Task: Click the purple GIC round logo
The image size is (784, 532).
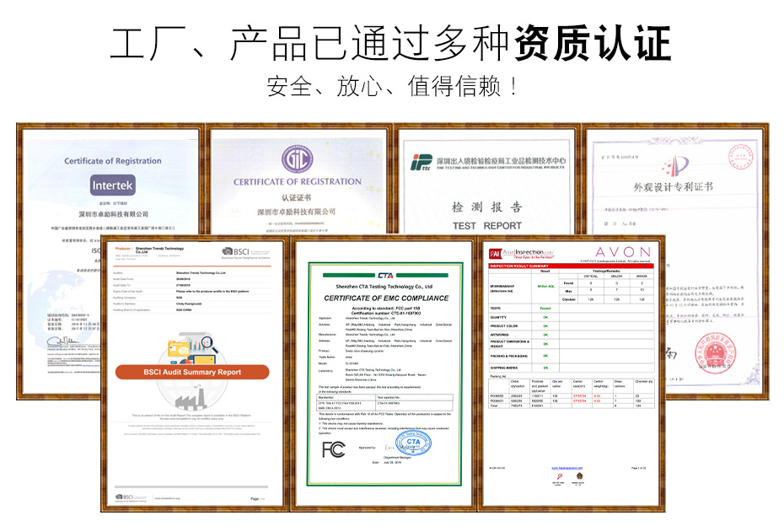Action: tap(297, 159)
